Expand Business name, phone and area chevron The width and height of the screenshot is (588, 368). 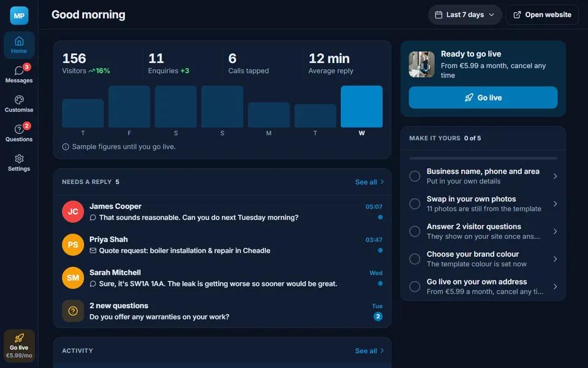pyautogui.click(x=555, y=176)
